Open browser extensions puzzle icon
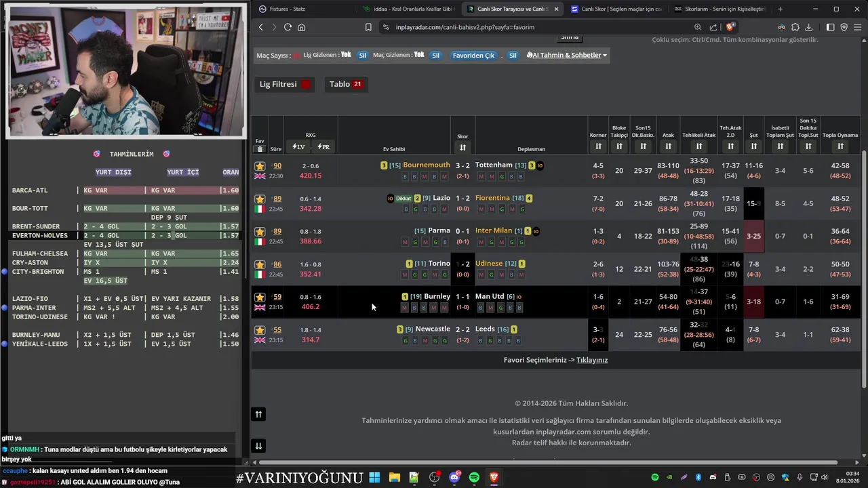 pyautogui.click(x=795, y=27)
